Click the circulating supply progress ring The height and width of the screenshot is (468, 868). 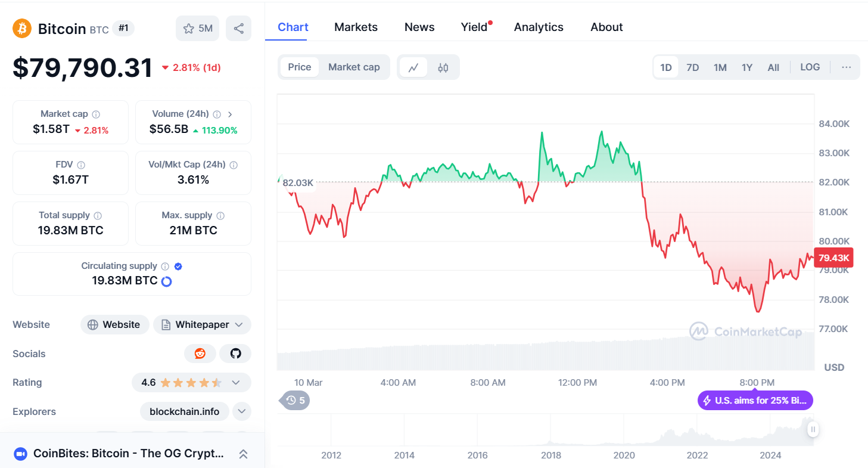tap(167, 281)
